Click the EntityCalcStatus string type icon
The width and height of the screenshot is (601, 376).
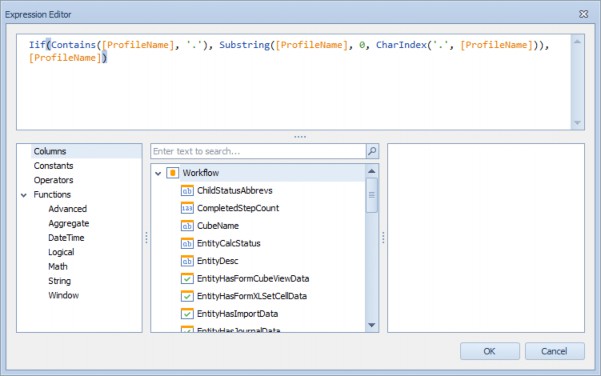[187, 243]
